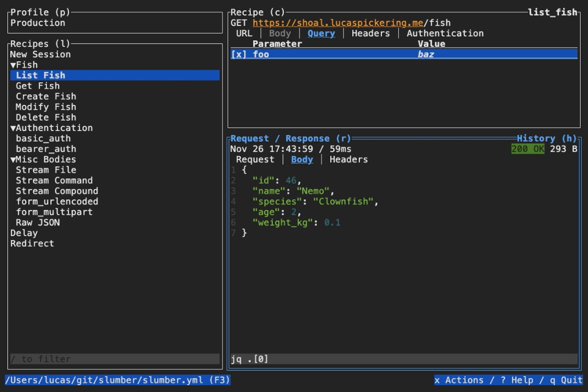The width and height of the screenshot is (588, 392).
Task: Open the Authentication tab
Action: (445, 33)
